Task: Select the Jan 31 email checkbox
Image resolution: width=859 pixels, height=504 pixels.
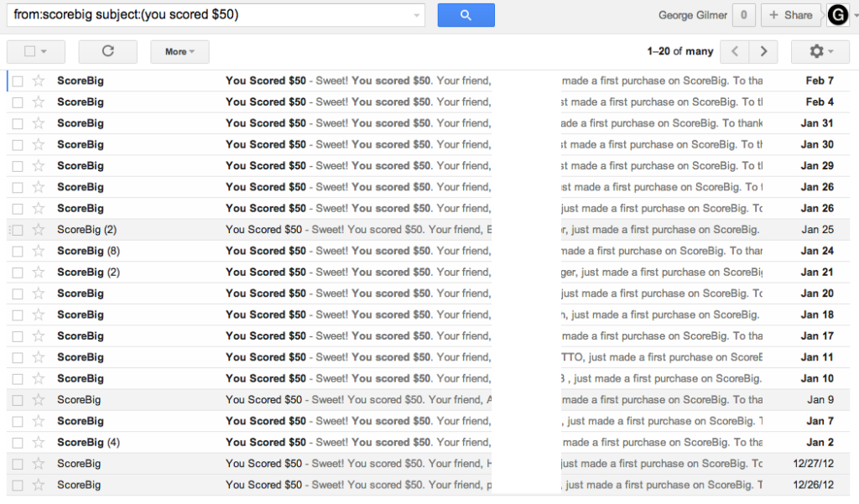Action: click(18, 124)
